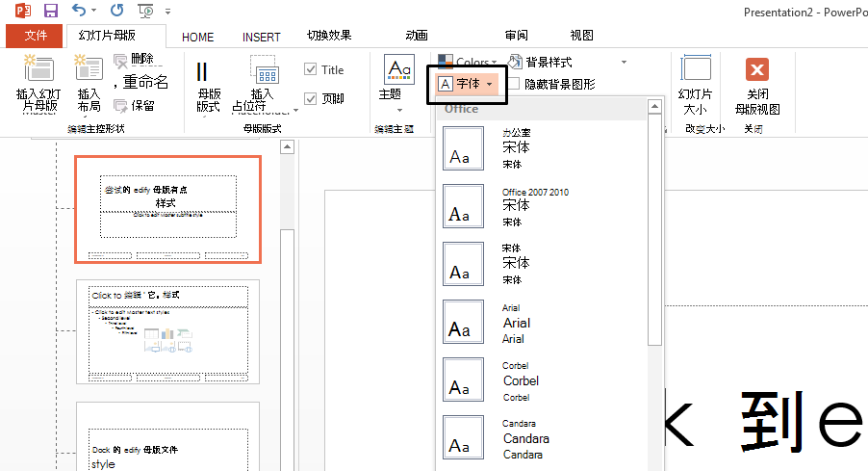Select the title slide layout thumbnail

coord(167,209)
